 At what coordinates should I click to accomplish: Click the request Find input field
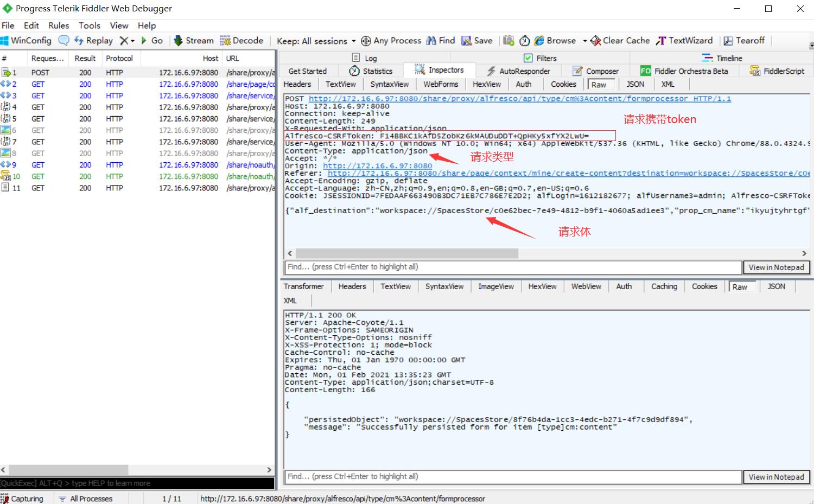513,267
